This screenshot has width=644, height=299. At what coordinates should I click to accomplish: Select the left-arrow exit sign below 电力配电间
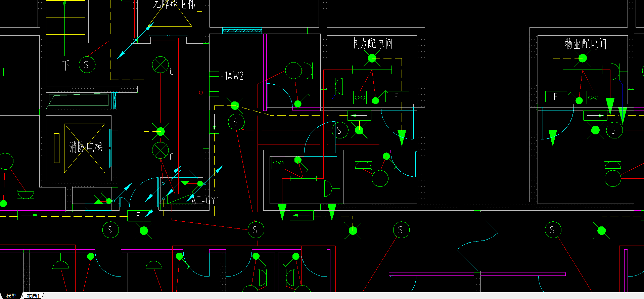359,116
